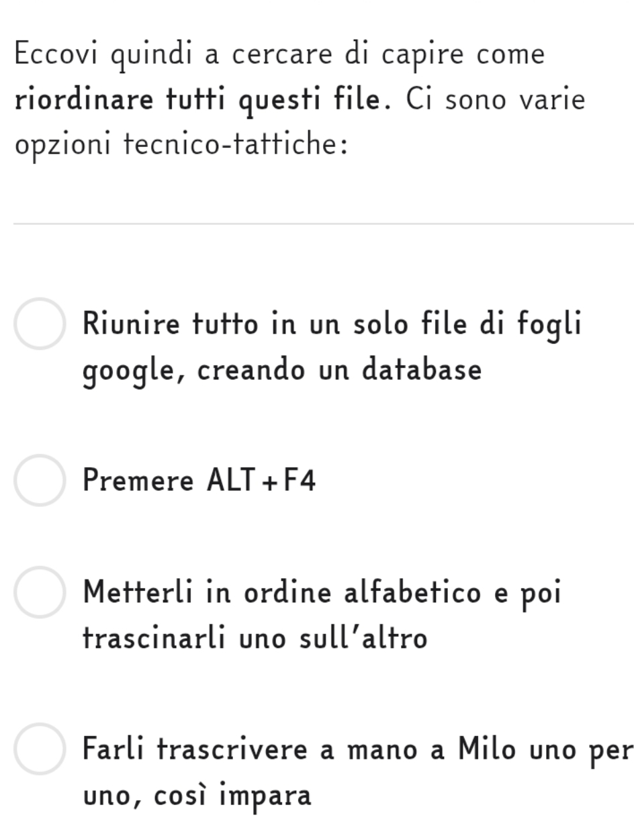
Task: Click the word "database" in the first option
Action: coord(422,369)
